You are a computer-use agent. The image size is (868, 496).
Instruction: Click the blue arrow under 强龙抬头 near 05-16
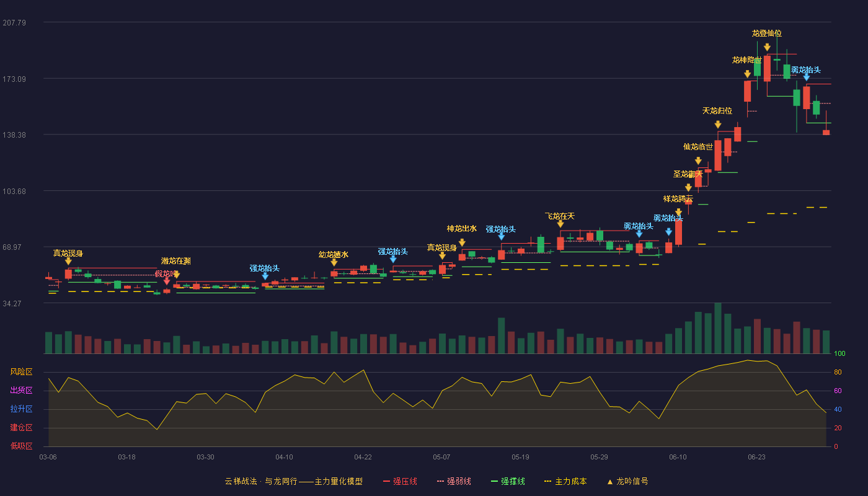coord(501,236)
